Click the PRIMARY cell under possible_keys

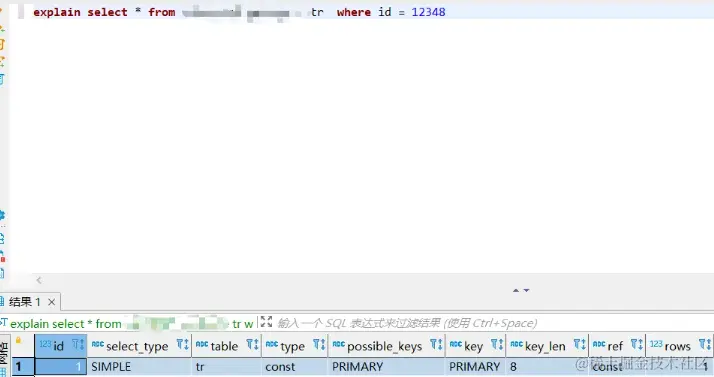coord(386,367)
